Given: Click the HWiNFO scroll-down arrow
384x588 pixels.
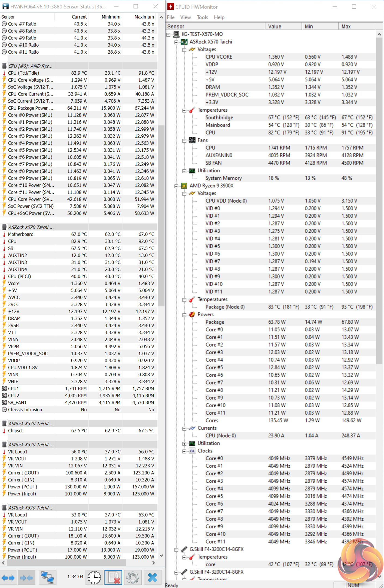Looking at the screenshot, I should tap(161, 556).
